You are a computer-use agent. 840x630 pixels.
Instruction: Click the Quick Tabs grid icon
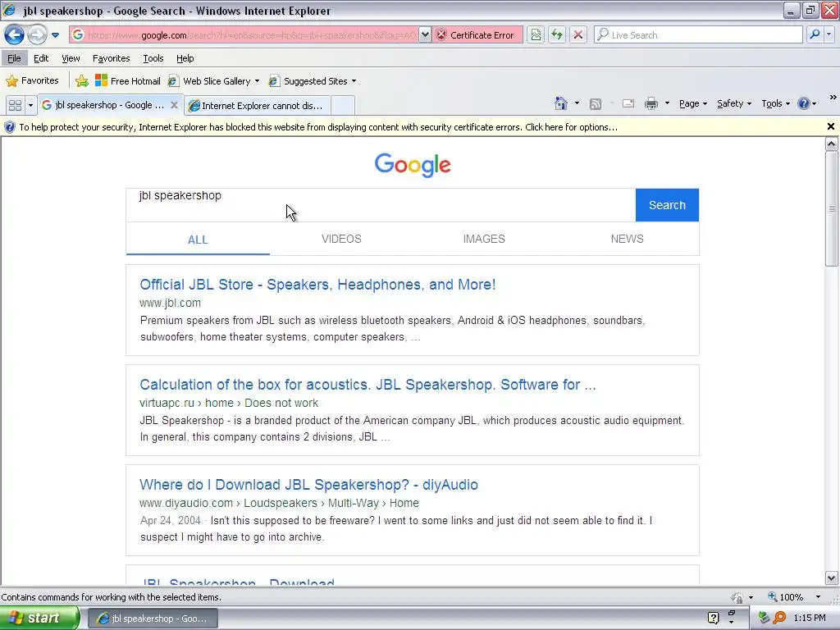point(15,106)
